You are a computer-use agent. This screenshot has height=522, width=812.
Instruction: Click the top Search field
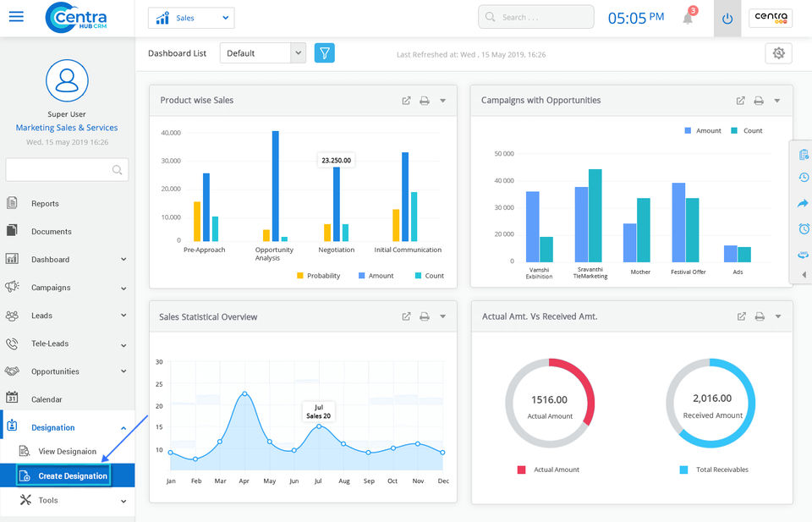pyautogui.click(x=536, y=17)
